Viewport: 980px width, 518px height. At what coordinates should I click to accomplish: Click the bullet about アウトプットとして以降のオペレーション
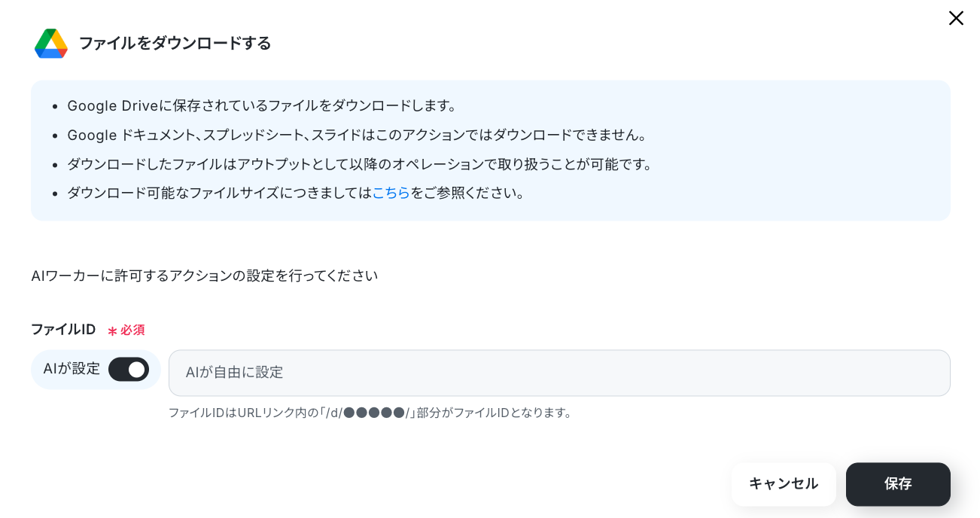tap(361, 164)
